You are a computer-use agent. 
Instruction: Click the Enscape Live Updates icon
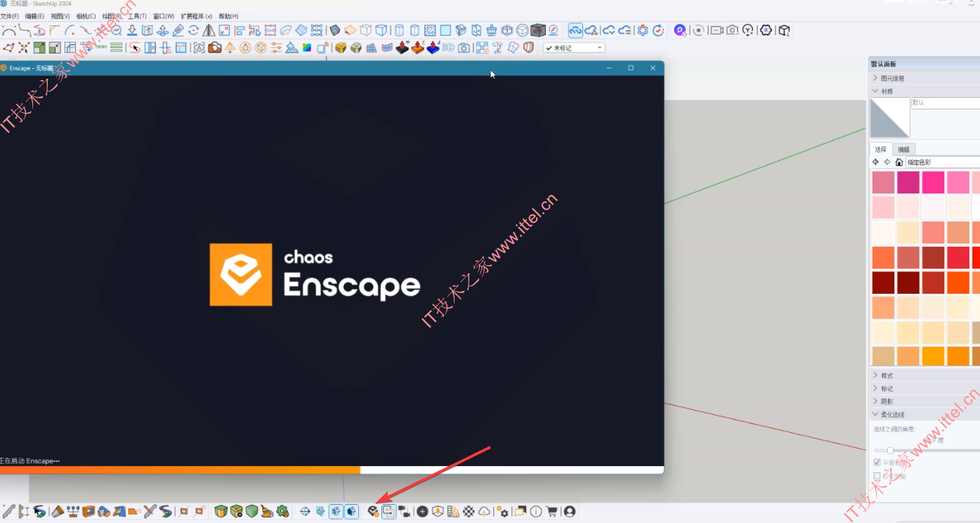click(388, 511)
